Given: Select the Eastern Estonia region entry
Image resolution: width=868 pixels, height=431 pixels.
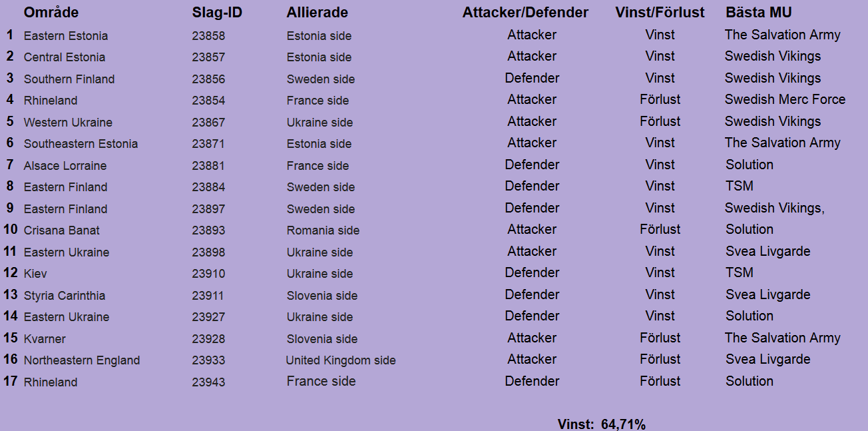Looking at the screenshot, I should click(x=66, y=36).
